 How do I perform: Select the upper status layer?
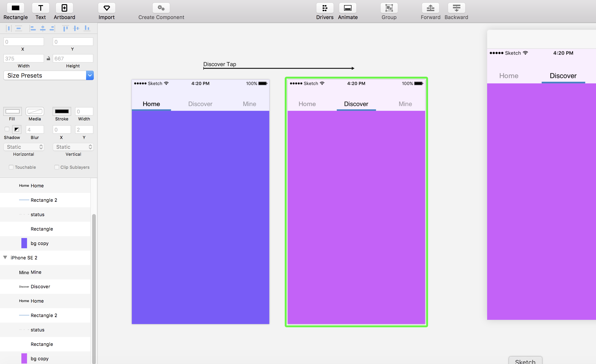[x=45, y=214]
